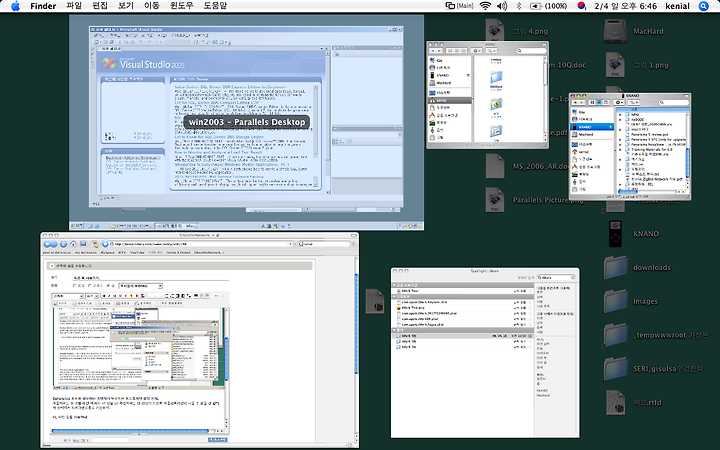
Task: Click the Wi-Fi status icon
Action: pyautogui.click(x=485, y=6)
